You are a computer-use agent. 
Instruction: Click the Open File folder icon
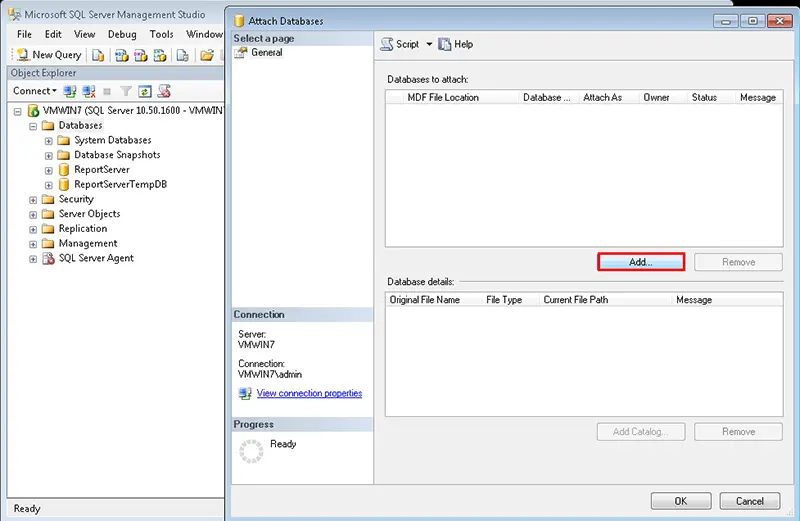point(207,55)
